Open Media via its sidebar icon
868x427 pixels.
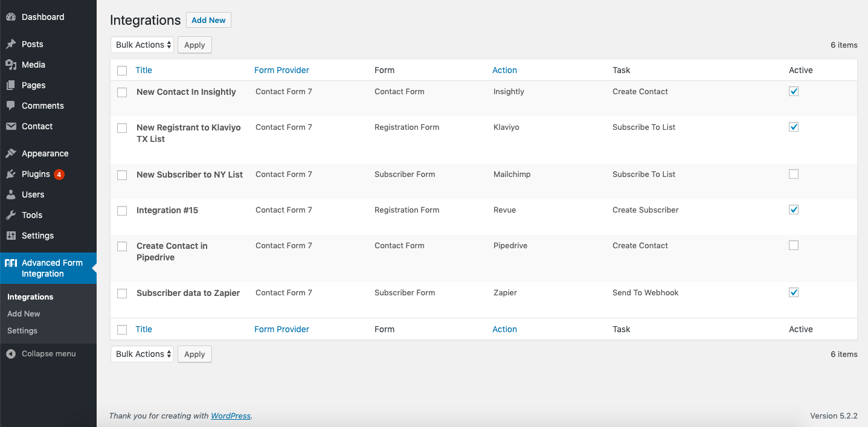[x=11, y=65]
